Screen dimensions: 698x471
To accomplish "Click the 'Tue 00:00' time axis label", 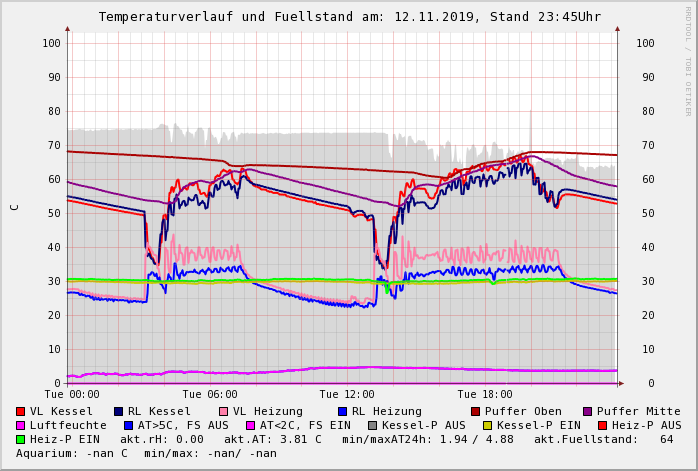I will coord(72,394).
